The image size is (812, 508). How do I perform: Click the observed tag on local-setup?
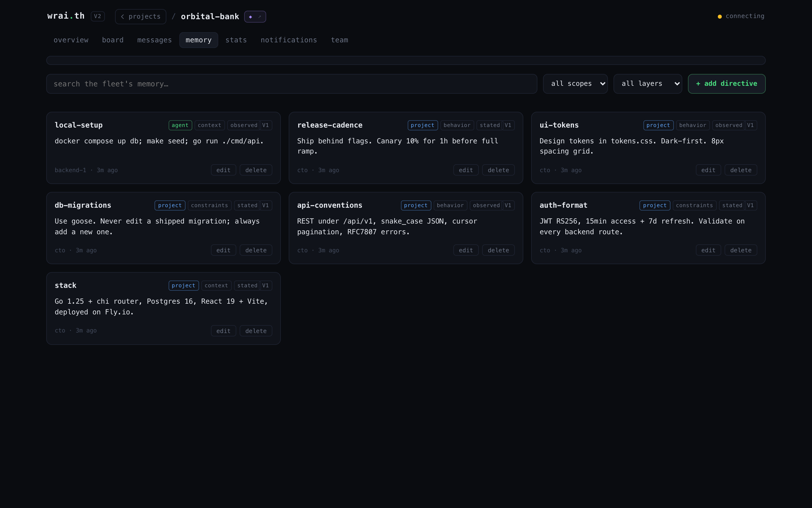(x=244, y=125)
